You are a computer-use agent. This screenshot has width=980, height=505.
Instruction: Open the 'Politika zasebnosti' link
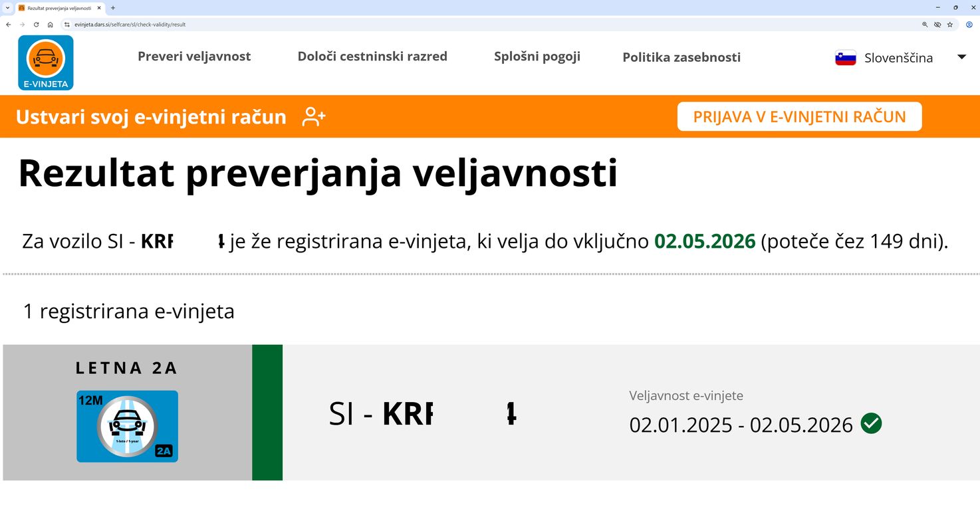click(681, 57)
